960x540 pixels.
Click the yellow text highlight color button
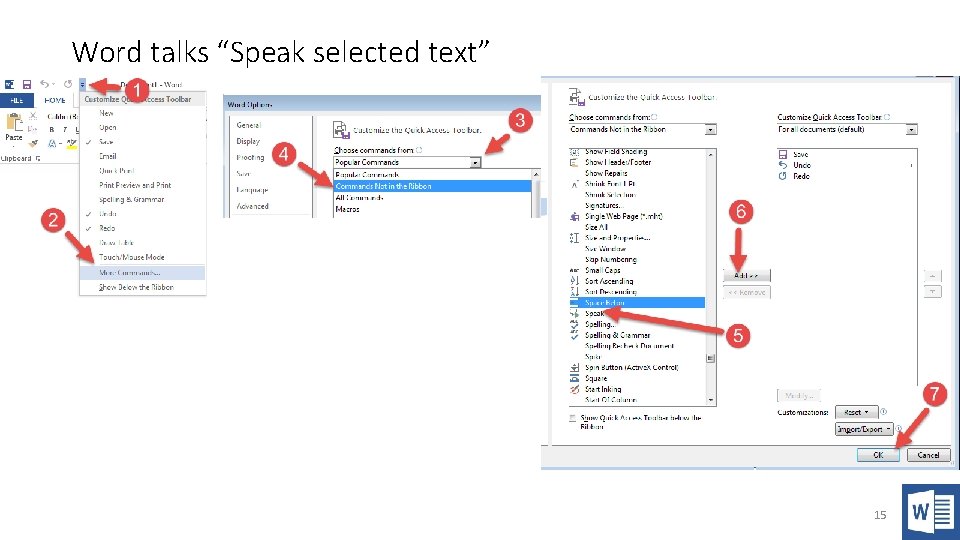(71, 144)
